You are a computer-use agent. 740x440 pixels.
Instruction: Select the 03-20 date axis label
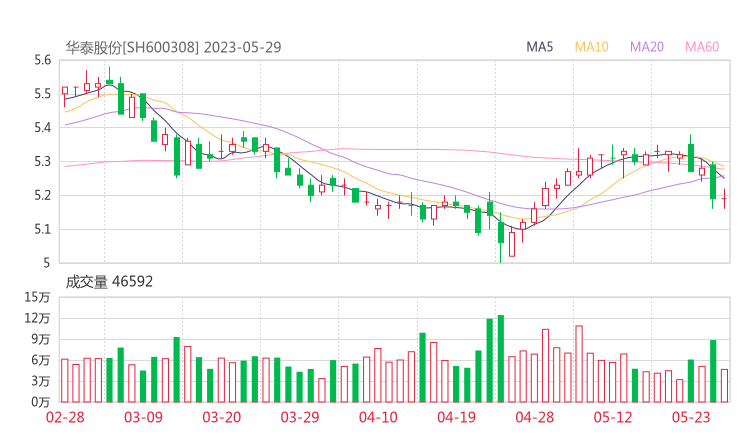pyautogui.click(x=222, y=417)
